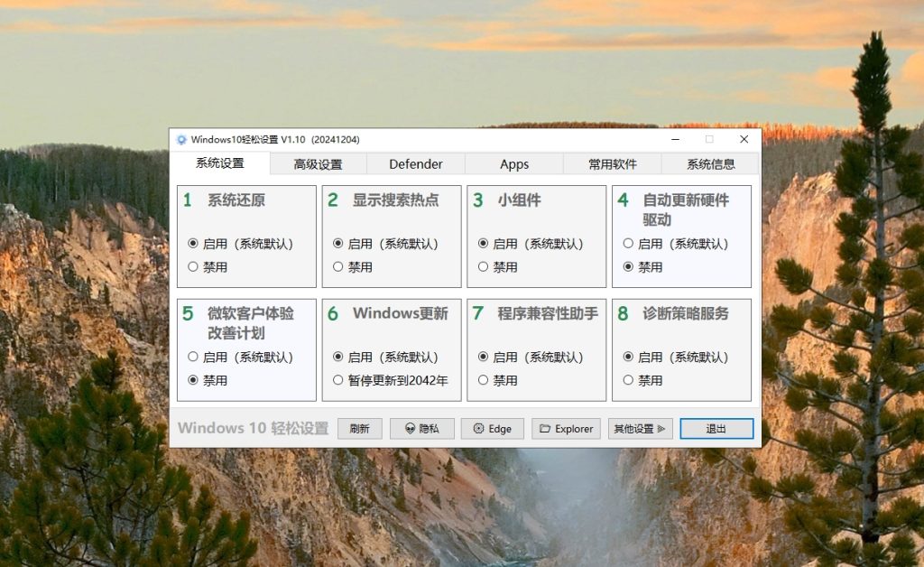Expand 其他设置 menu button

pos(640,429)
